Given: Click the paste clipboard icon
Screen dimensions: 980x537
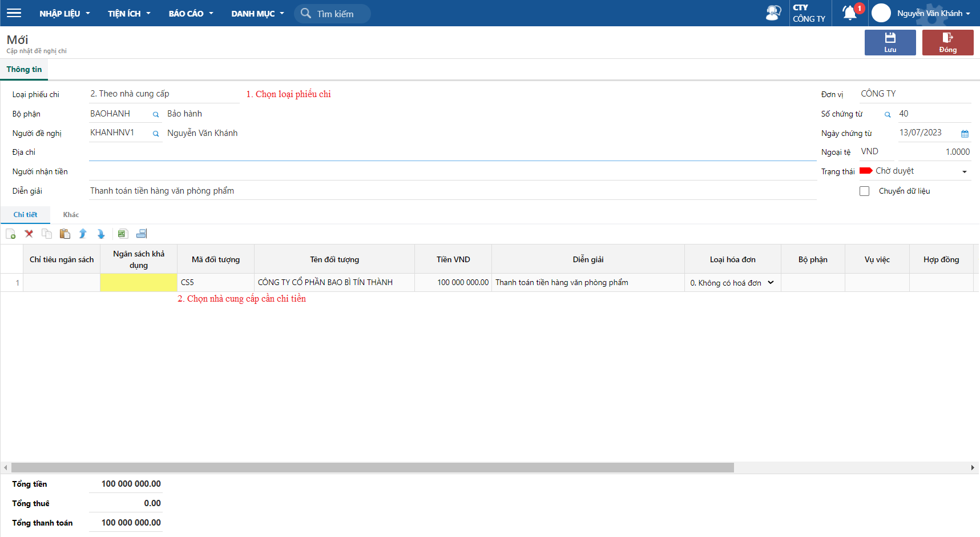Looking at the screenshot, I should [65, 234].
